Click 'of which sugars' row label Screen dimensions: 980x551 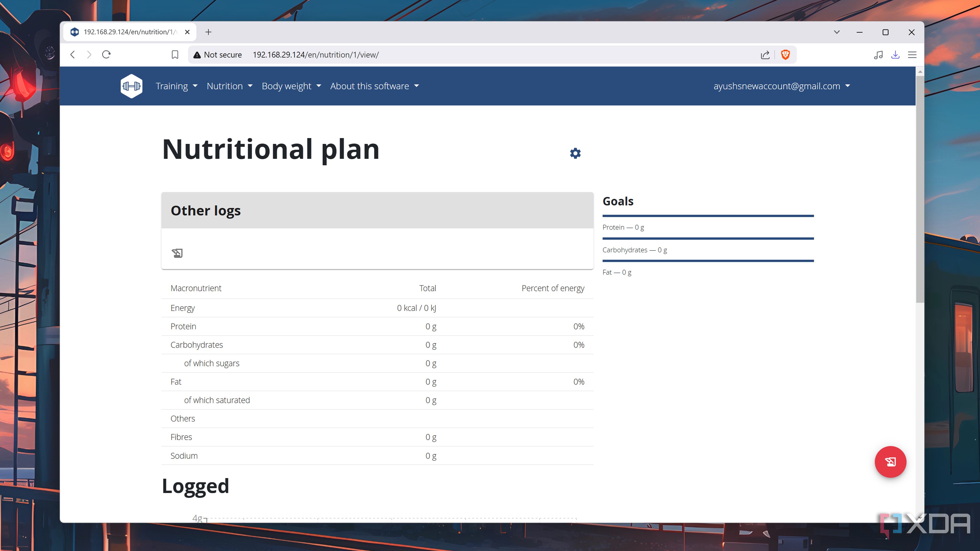tap(212, 363)
